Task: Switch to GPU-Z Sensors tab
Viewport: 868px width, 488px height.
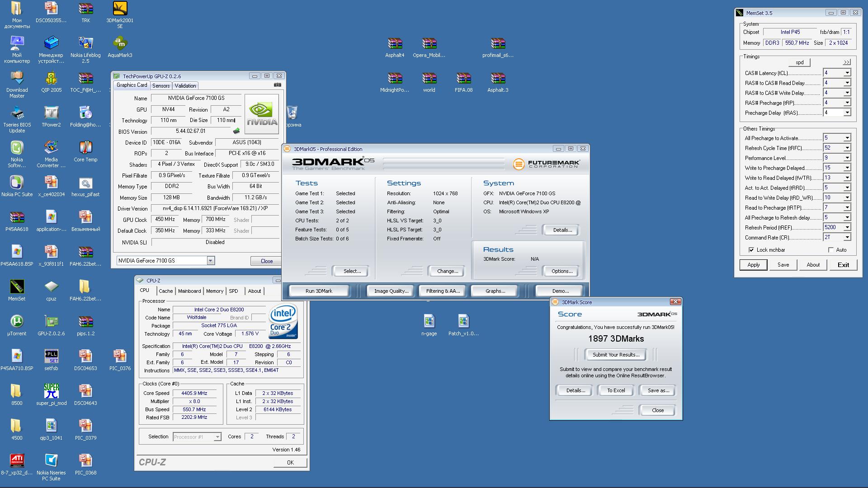Action: 161,86
